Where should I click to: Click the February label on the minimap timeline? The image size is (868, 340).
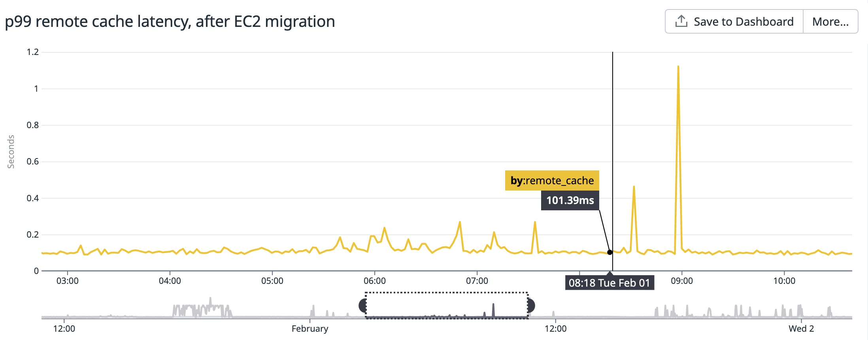point(310,328)
